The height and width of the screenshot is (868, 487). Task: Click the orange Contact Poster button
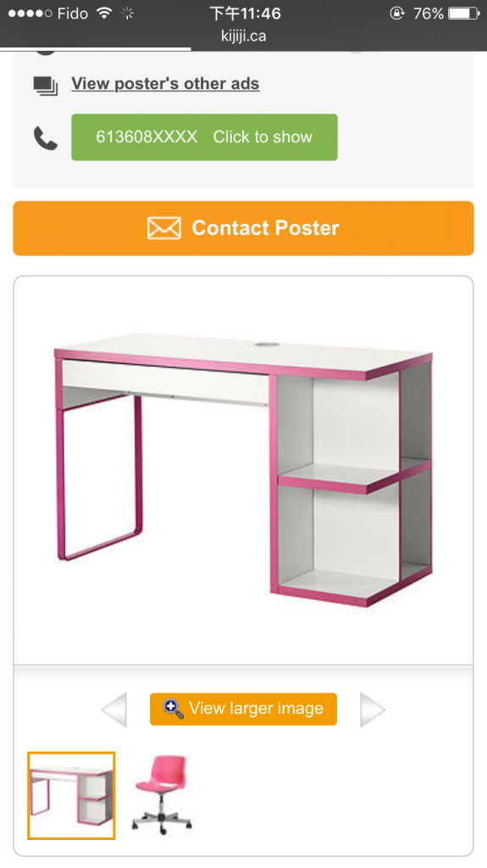click(x=244, y=228)
